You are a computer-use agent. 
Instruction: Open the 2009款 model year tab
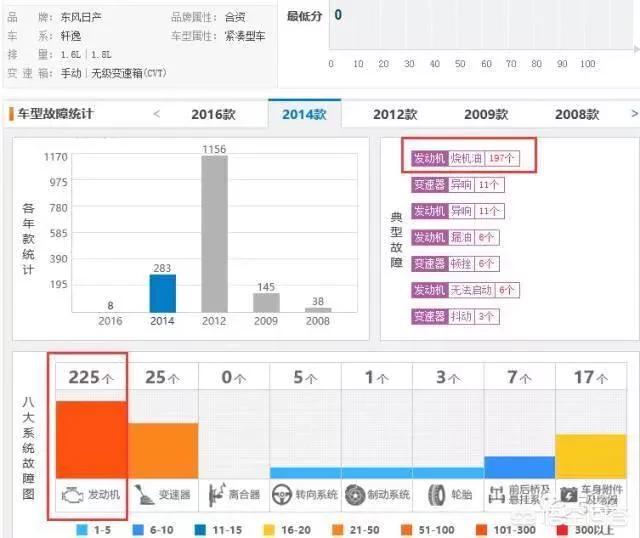pyautogui.click(x=485, y=114)
